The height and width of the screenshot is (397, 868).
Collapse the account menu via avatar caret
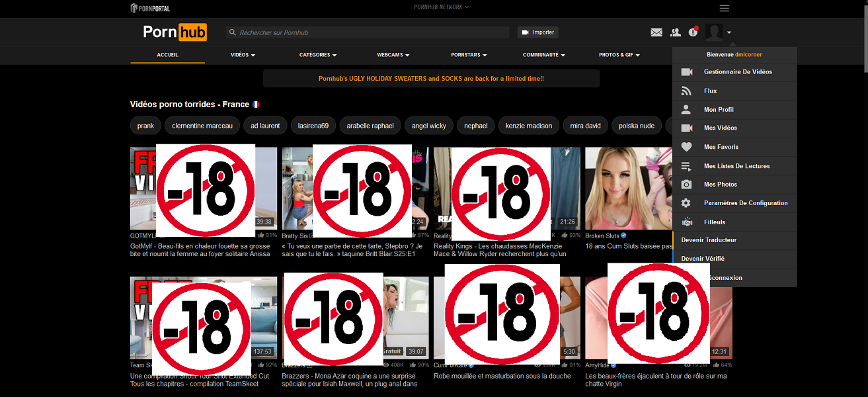(x=729, y=32)
